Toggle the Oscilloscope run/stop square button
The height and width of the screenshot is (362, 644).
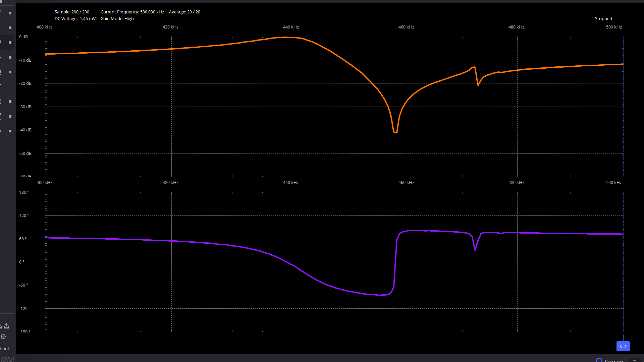coord(10,13)
